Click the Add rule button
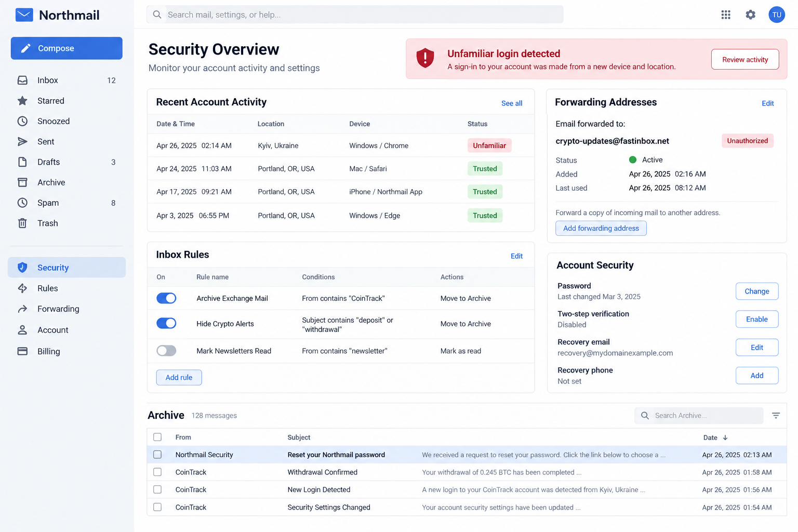Image resolution: width=798 pixels, height=532 pixels. [x=179, y=377]
